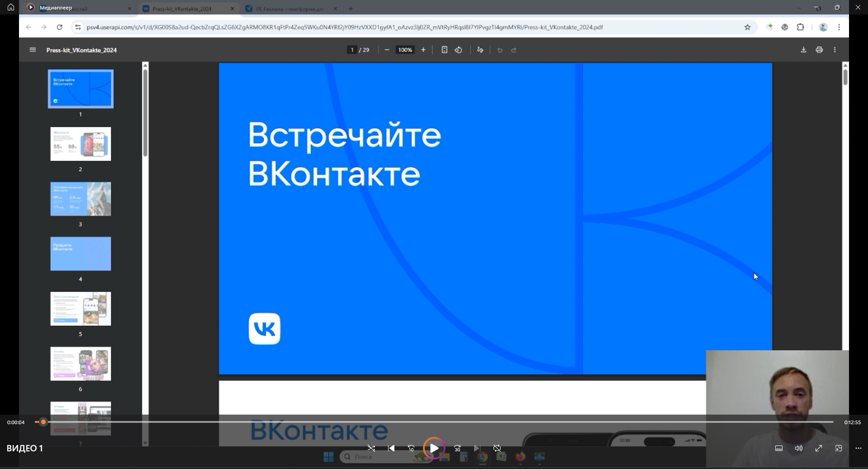Open Chrome from the taskbar in the video

[483, 457]
